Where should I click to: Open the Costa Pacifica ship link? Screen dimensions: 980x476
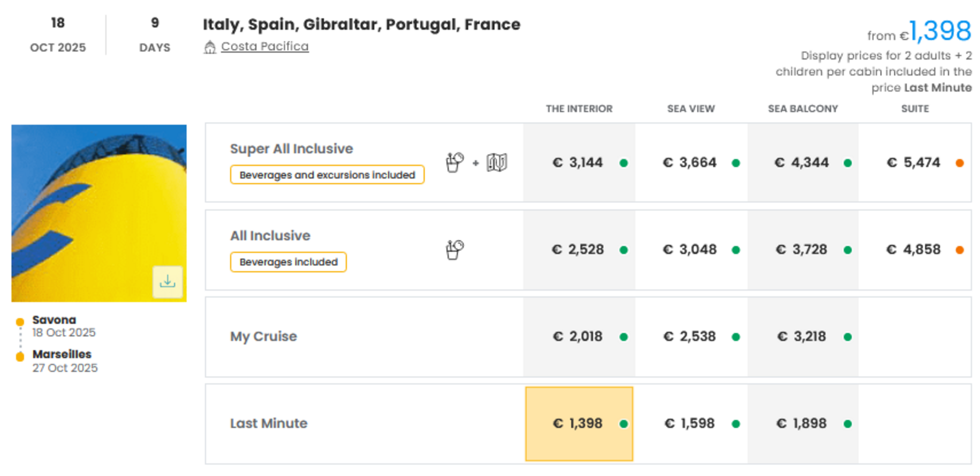(x=264, y=46)
